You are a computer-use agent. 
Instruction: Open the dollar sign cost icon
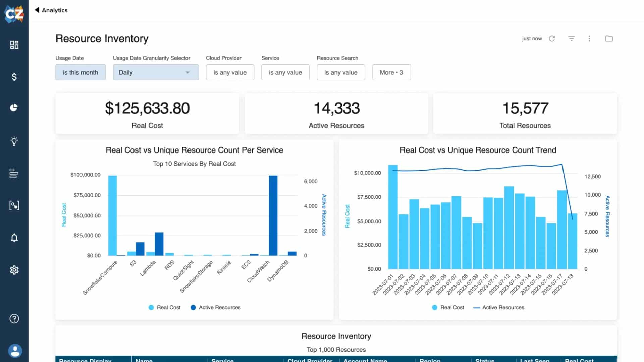pos(14,77)
